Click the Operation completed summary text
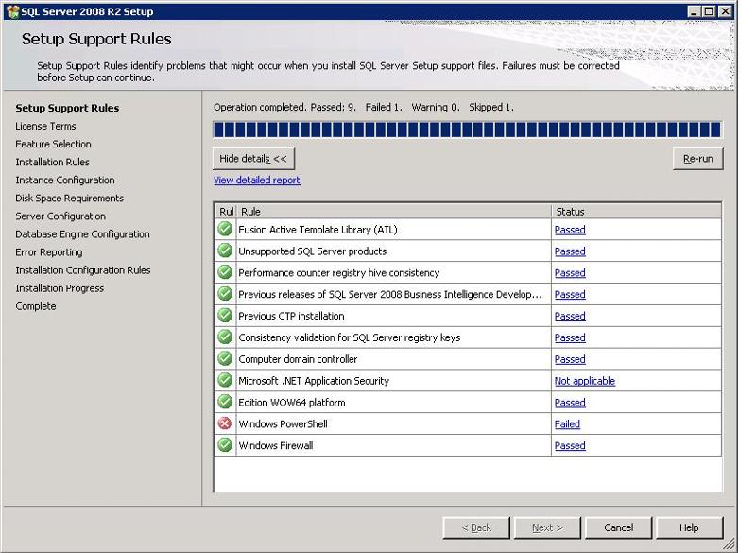 364,107
